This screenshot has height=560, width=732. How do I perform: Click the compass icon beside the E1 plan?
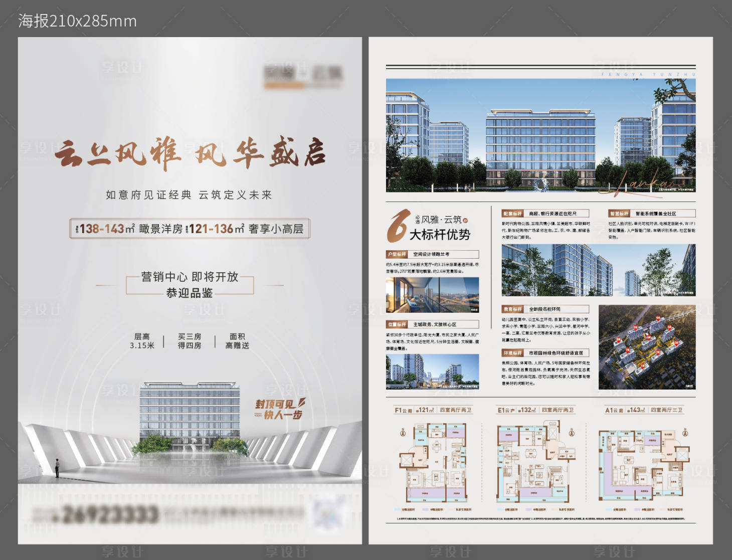pos(572,433)
